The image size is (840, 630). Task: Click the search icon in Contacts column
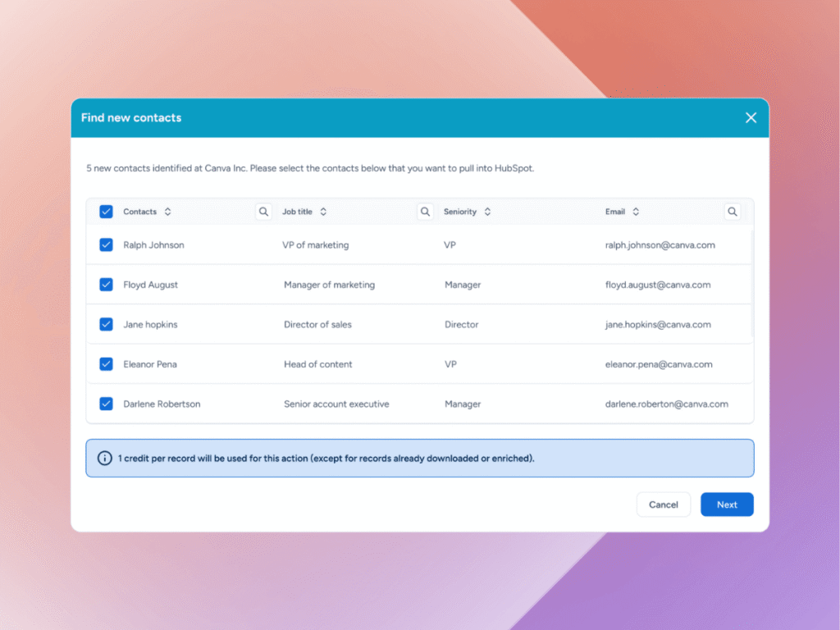[x=263, y=212]
